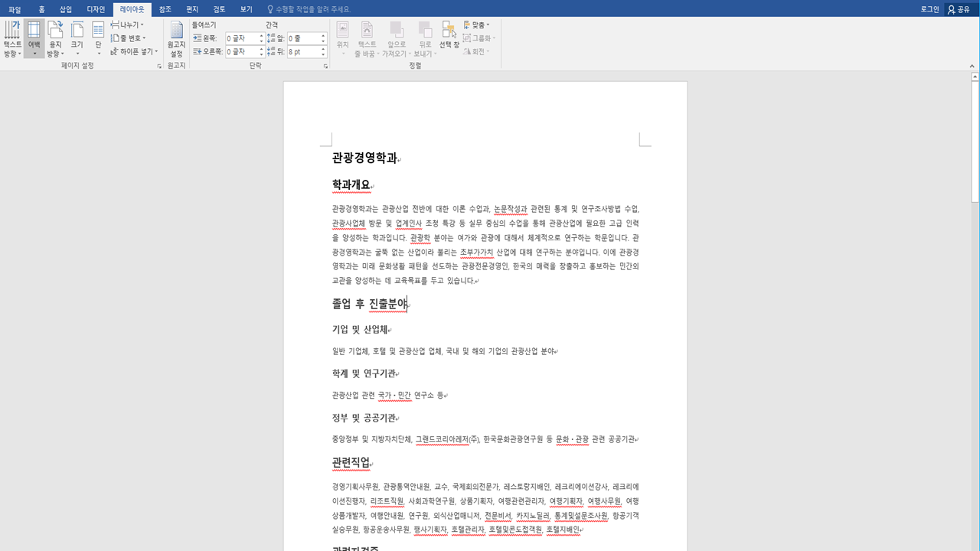The image size is (980, 551).
Task: Increase the 뒤 spacing value stepper
Action: (x=322, y=49)
